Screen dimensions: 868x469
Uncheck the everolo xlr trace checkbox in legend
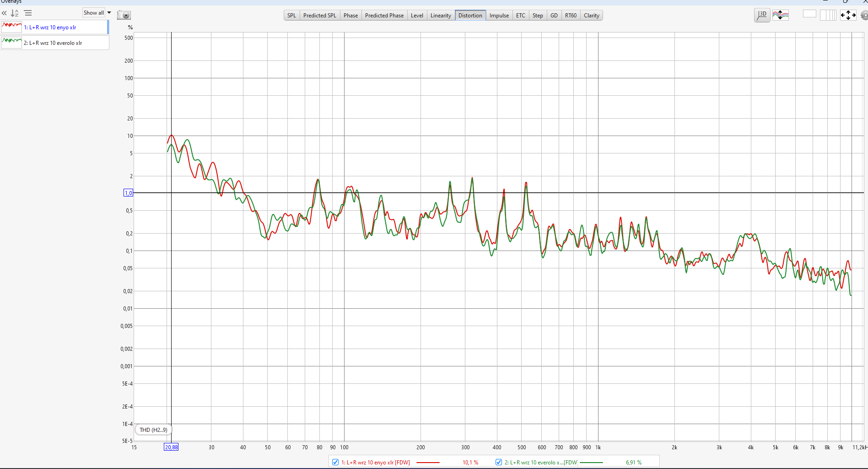point(499,463)
